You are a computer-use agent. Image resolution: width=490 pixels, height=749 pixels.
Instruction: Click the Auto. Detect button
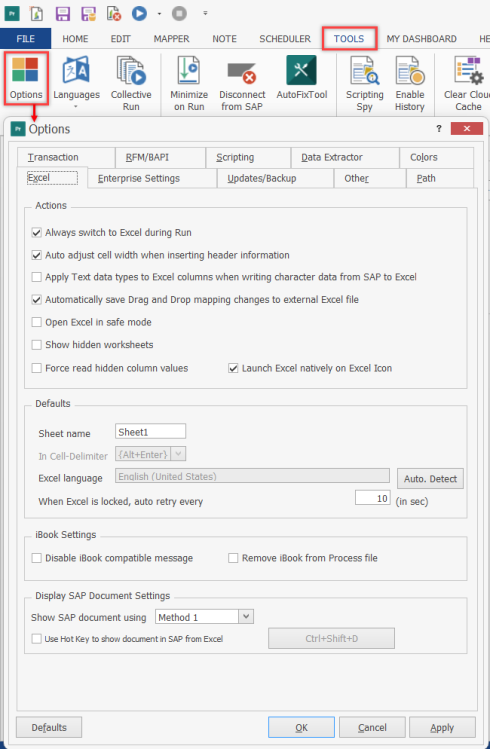(x=430, y=478)
